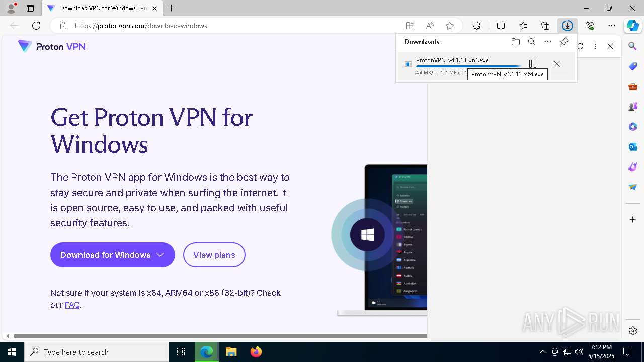
Task: Open sidebar Shopping tag icon
Action: 633,66
